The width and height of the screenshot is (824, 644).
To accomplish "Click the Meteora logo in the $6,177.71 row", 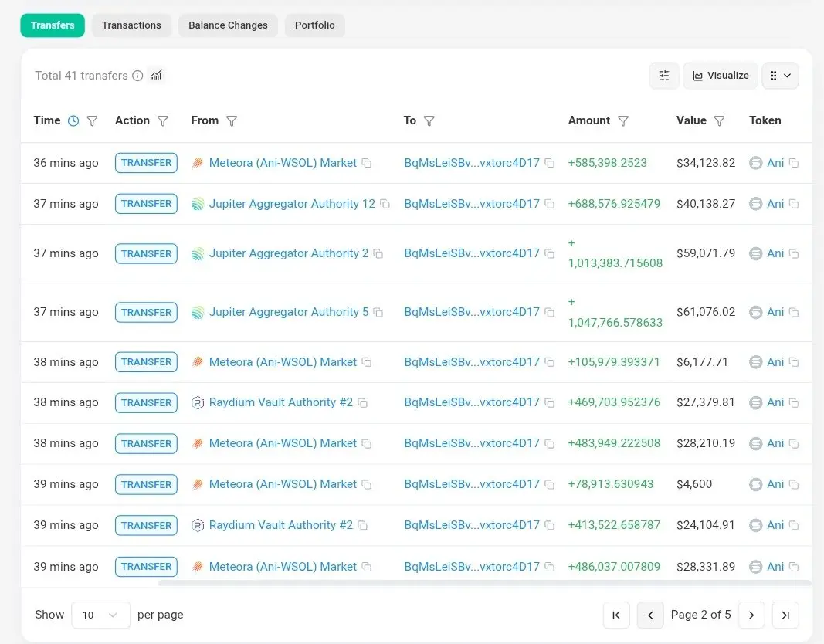I will (198, 362).
